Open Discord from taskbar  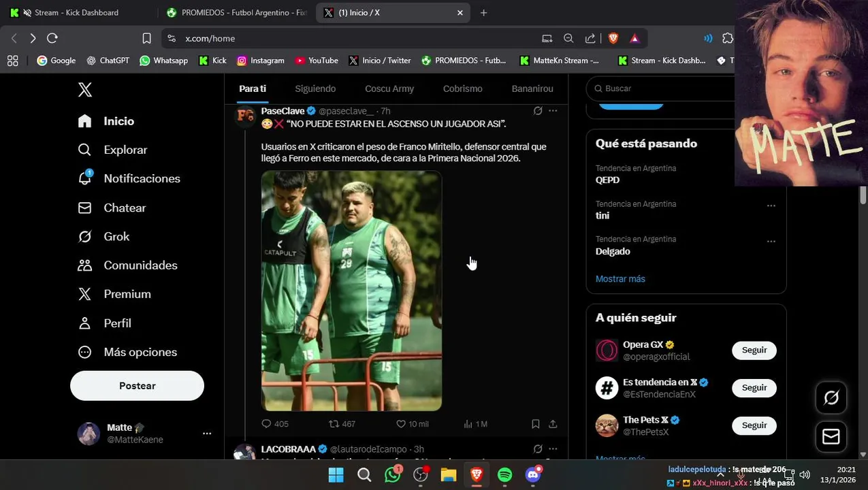pos(533,475)
